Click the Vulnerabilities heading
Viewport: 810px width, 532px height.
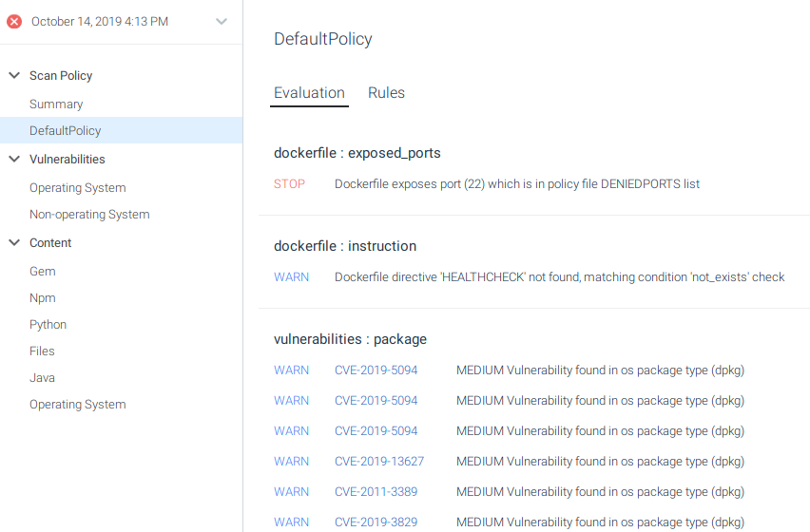67,159
